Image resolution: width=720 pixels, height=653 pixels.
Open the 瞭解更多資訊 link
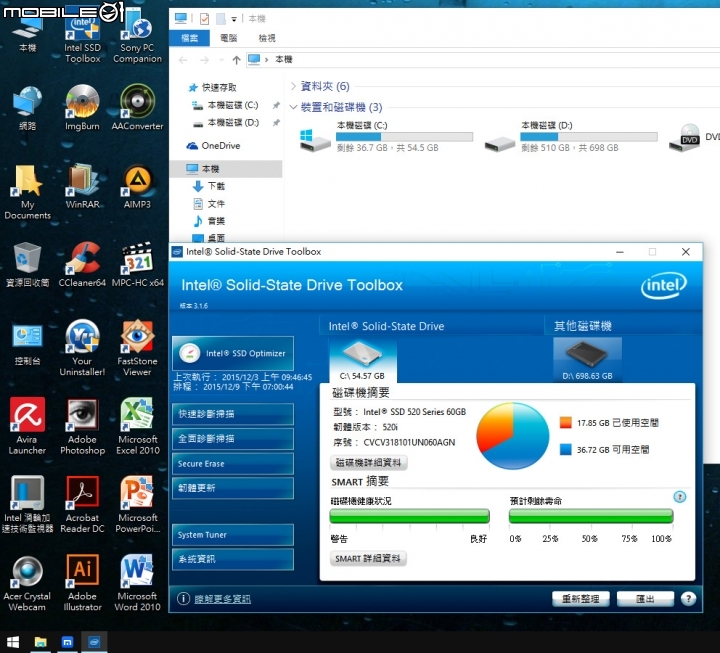click(222, 599)
